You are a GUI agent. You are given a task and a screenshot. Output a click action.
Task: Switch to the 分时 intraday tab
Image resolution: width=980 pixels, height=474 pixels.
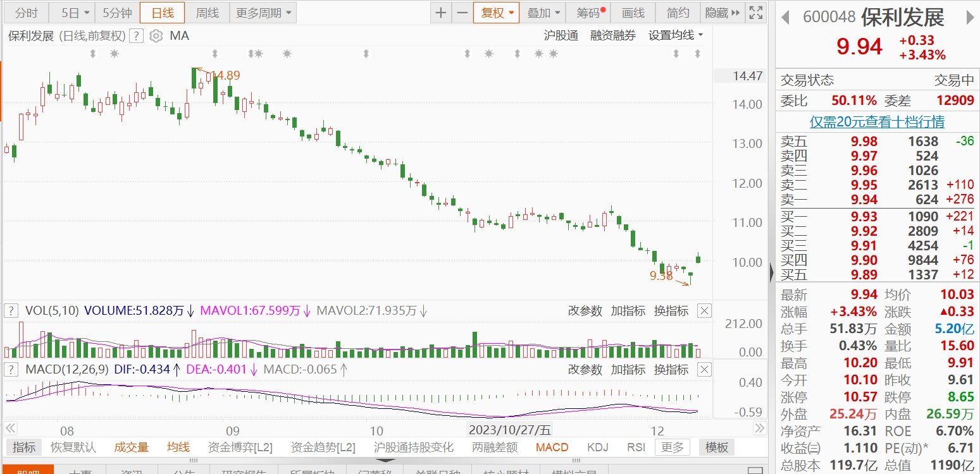coord(27,13)
